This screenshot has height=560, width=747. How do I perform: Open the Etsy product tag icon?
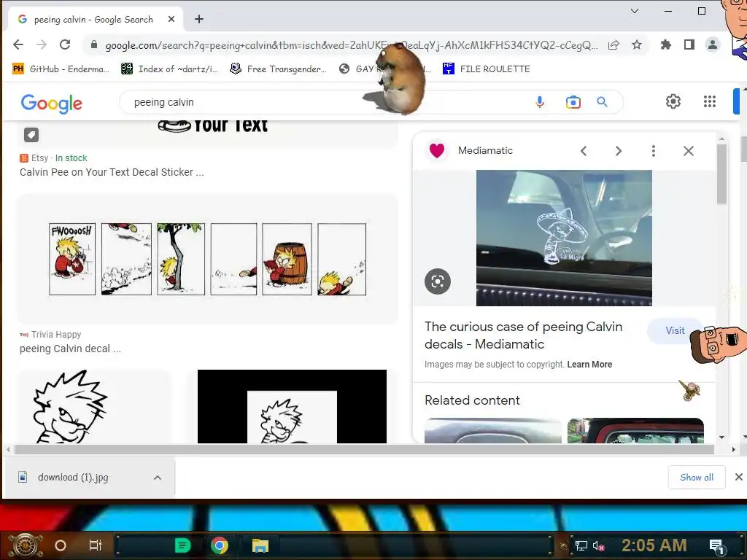coord(31,135)
